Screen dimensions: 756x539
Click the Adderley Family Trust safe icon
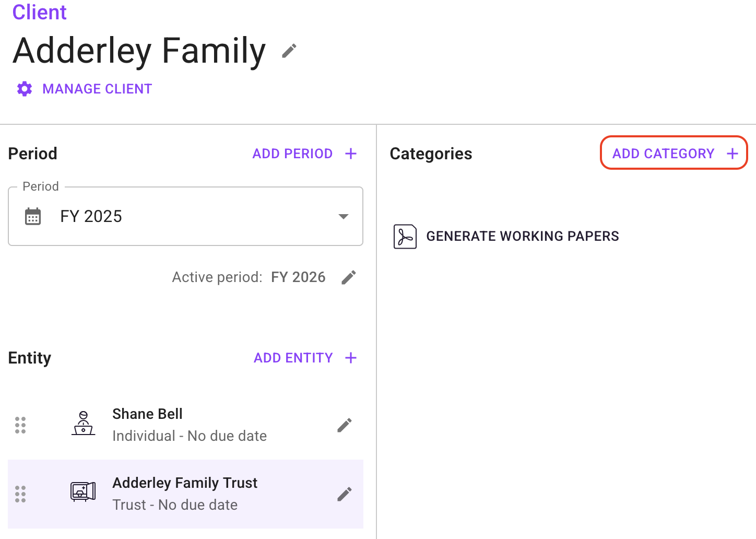83,491
